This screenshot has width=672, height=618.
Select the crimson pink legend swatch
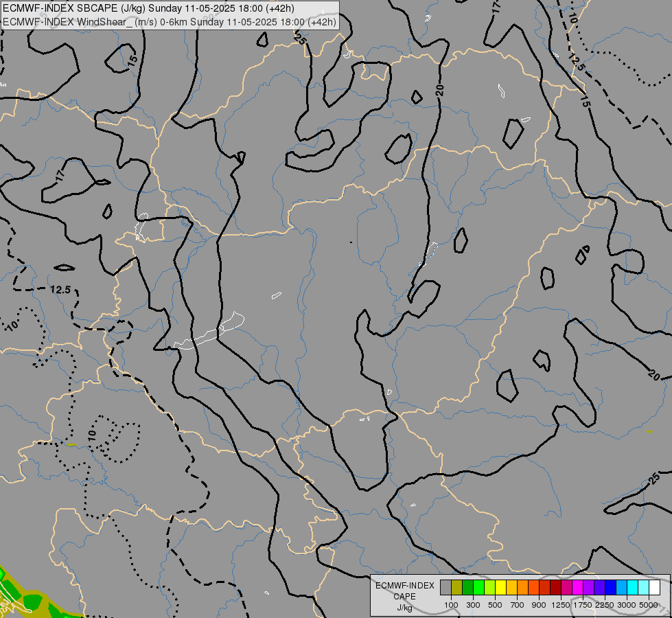[566, 587]
